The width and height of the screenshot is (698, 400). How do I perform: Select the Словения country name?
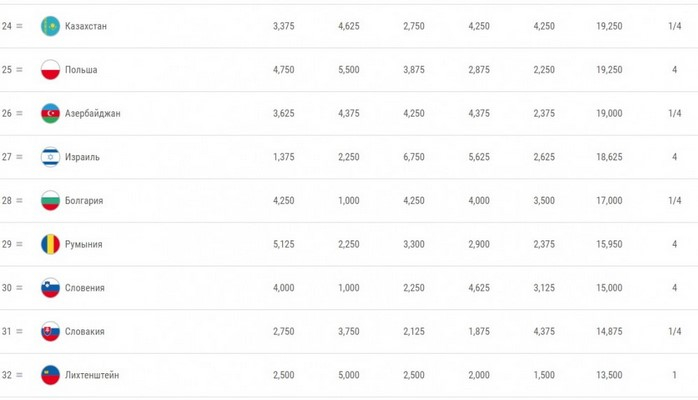[84, 288]
